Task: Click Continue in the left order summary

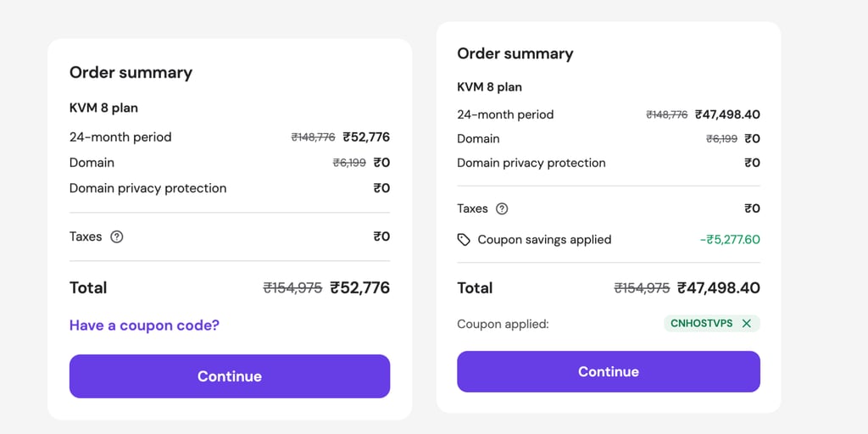Action: 230,376
